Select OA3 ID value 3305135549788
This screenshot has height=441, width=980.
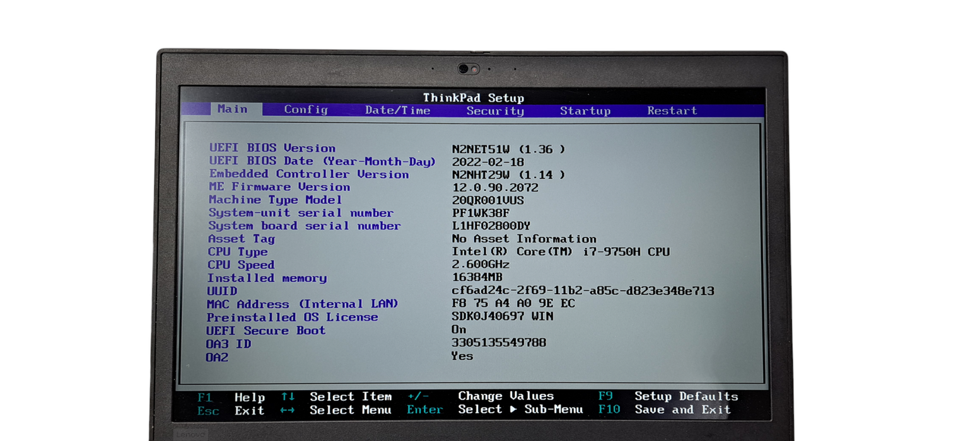[499, 343]
